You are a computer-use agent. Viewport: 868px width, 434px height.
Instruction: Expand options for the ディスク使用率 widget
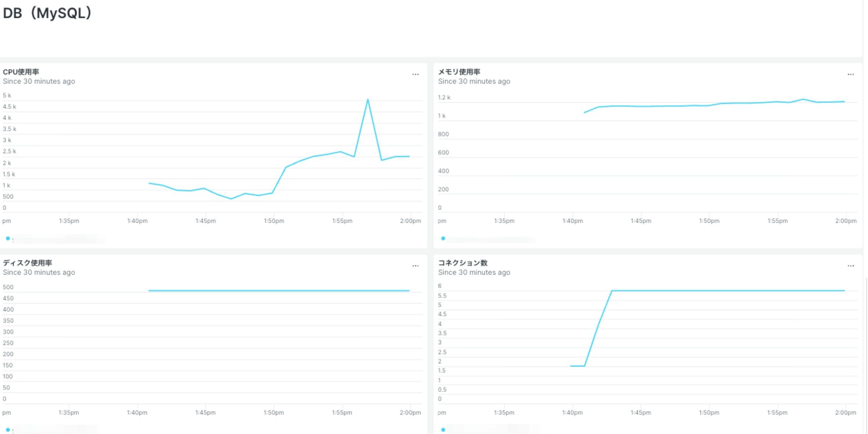[x=415, y=266]
